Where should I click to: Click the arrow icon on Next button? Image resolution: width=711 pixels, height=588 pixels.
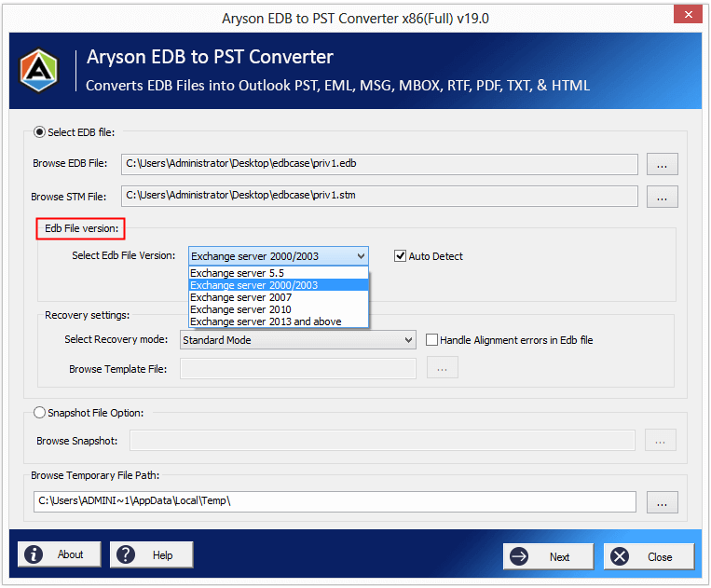point(519,556)
